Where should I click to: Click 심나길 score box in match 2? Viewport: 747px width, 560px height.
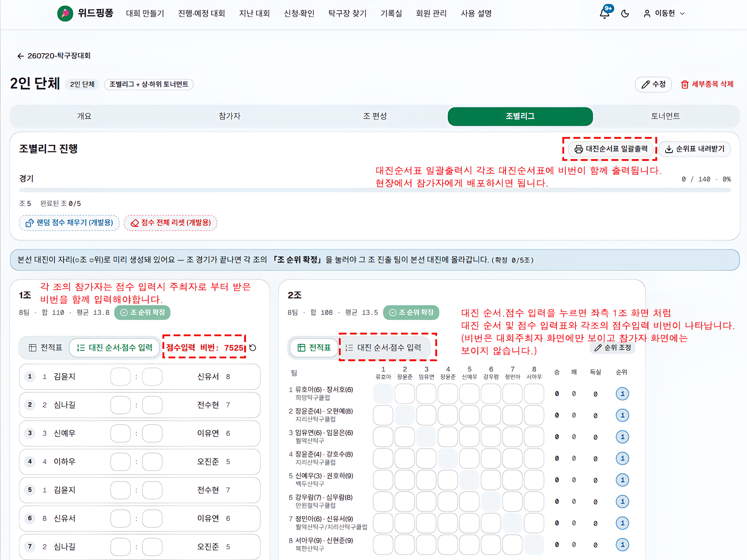[x=120, y=405]
